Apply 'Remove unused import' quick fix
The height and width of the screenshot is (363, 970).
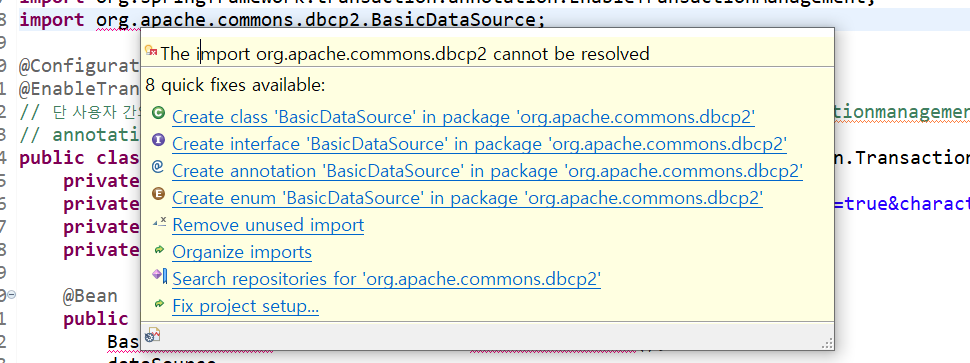[x=268, y=225]
